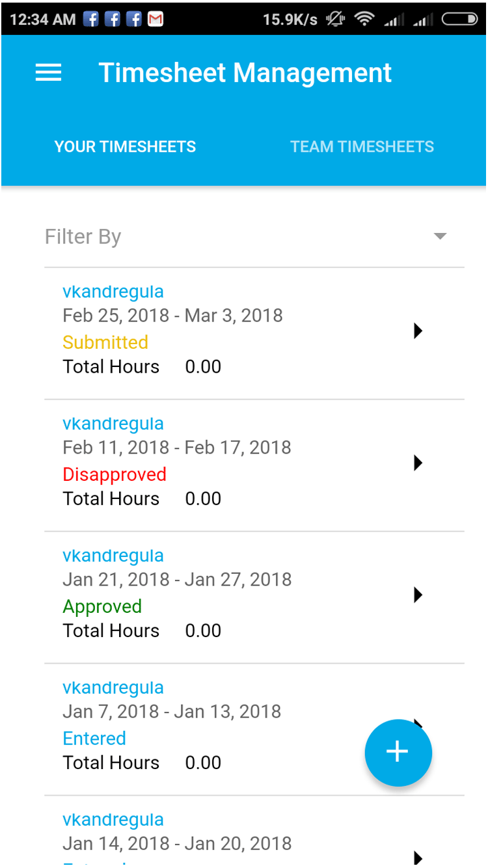Image resolution: width=488 pixels, height=868 pixels.
Task: Expand Feb 25 - Mar 3 timesheet arrow
Action: (x=418, y=331)
